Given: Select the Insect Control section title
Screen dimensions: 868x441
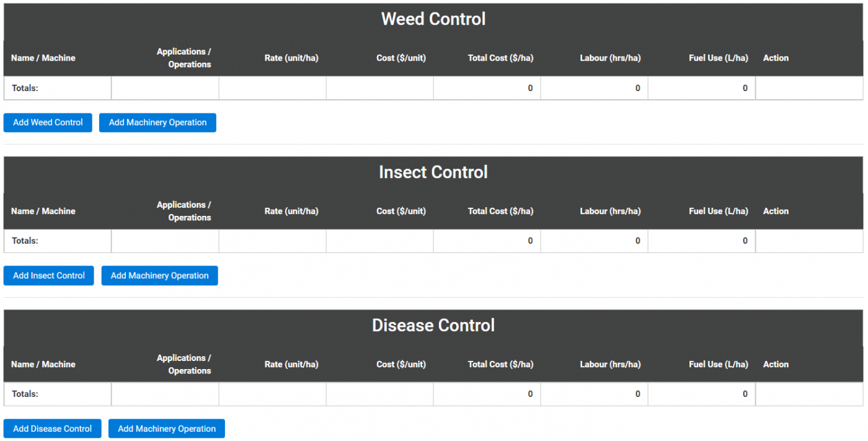Looking at the screenshot, I should tap(433, 172).
